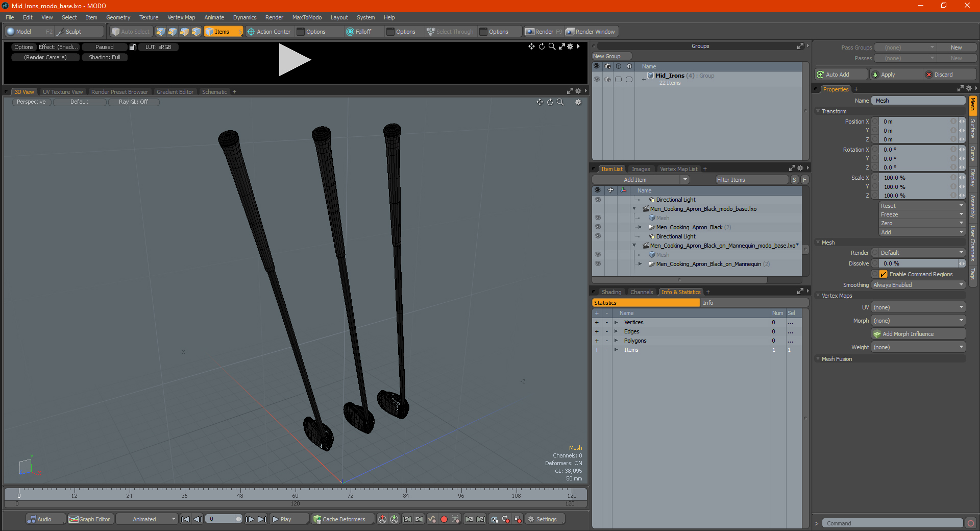
Task: Open Smoothing Always Enabled dropdown
Action: 918,285
